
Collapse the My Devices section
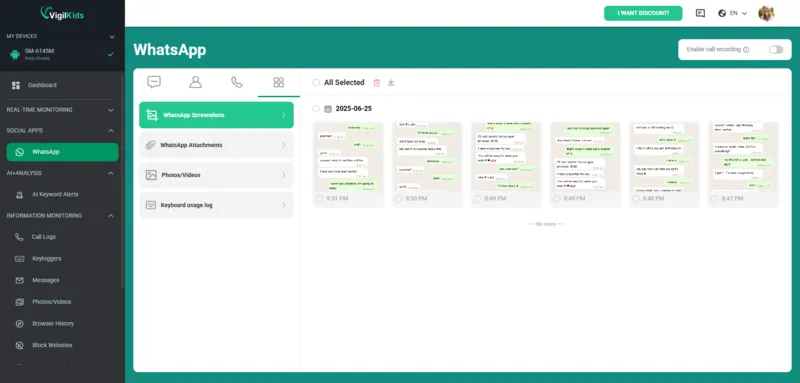(112, 37)
